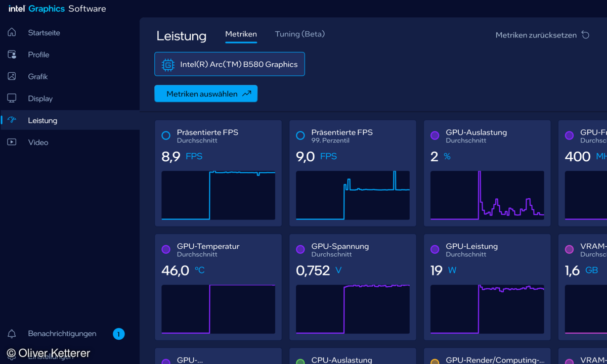Click the Leistung gauge icon
607x364 pixels.
[x=12, y=120]
